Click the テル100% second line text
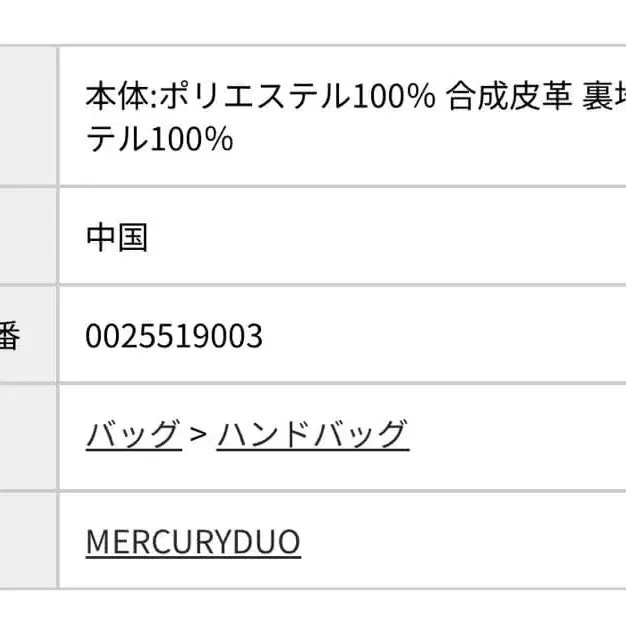The height and width of the screenshot is (626, 626). (x=160, y=140)
